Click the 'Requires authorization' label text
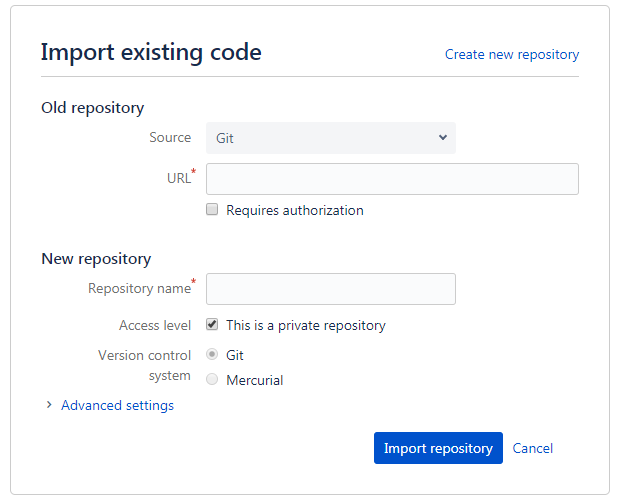This screenshot has width=637, height=499. pyautogui.click(x=295, y=210)
